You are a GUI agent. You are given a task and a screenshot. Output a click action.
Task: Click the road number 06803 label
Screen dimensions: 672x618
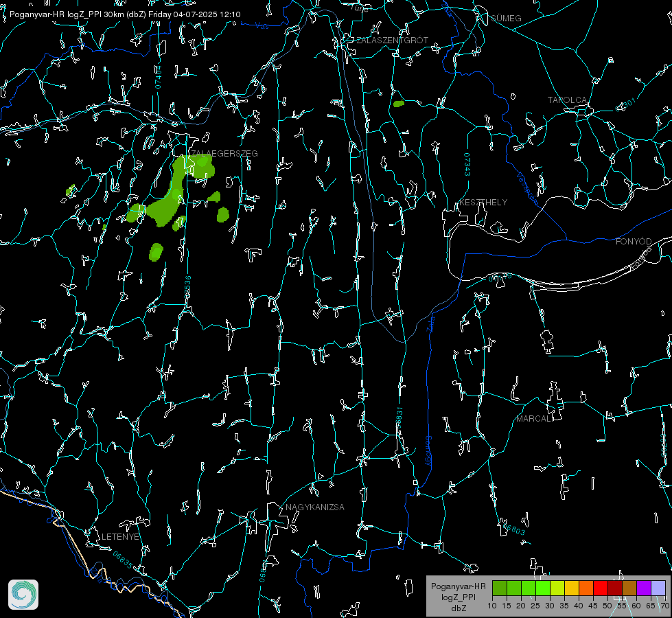[513, 529]
